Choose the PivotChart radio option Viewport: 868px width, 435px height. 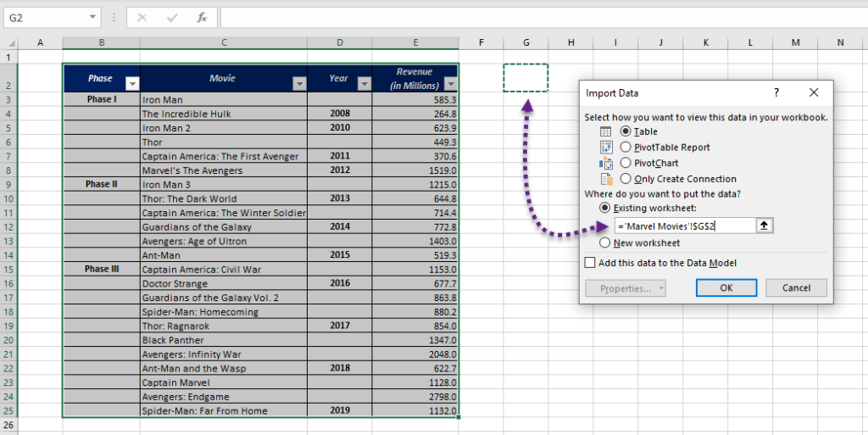(x=626, y=164)
